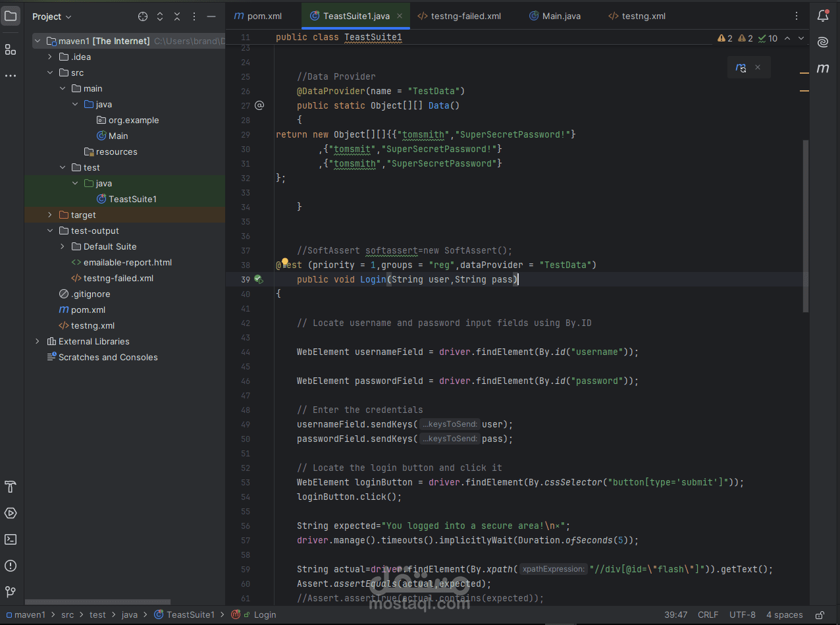Screen dimensions: 840x625
Task: Open the Git version control tool window
Action: click(x=11, y=592)
